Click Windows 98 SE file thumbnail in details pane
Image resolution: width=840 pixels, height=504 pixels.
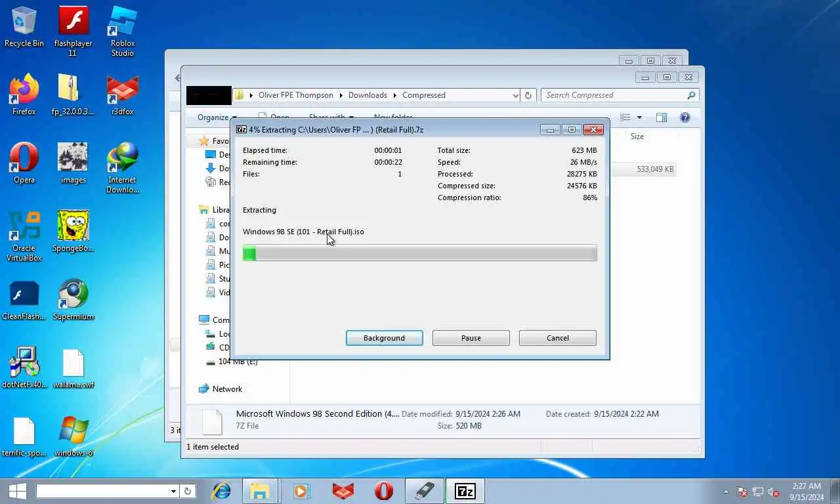click(212, 421)
